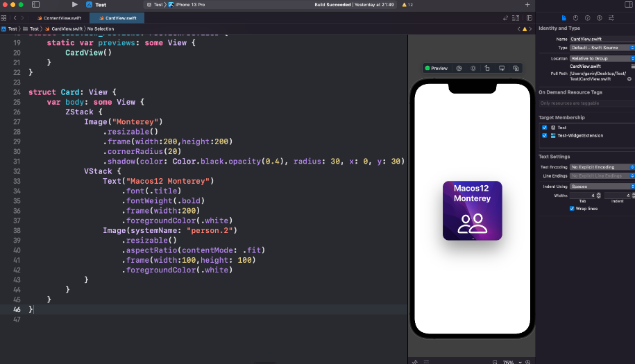
Task: Toggle Test target membership
Action: 544,128
